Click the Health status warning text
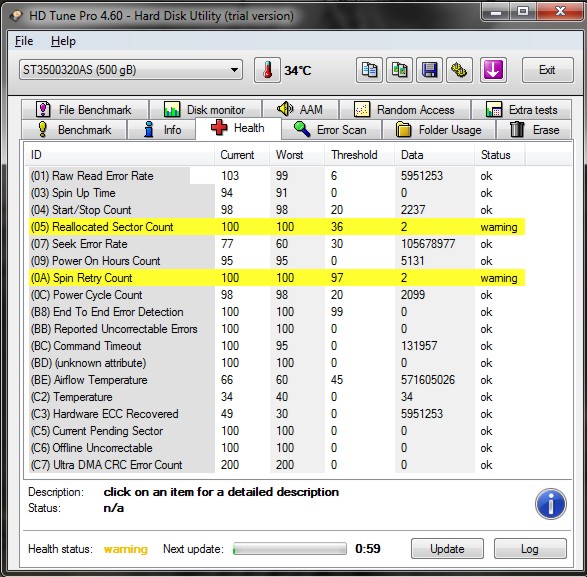Image resolution: width=587 pixels, height=577 pixels. point(126,549)
